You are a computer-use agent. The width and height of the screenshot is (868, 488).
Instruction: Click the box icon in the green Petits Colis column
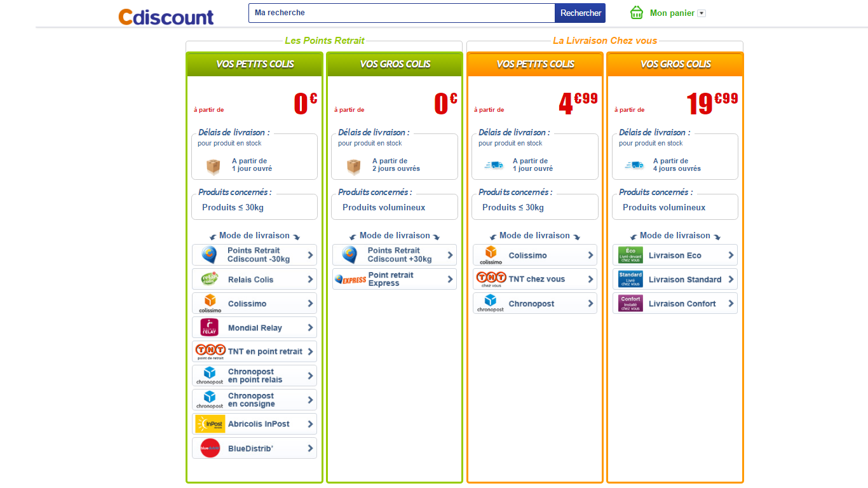[213, 166]
